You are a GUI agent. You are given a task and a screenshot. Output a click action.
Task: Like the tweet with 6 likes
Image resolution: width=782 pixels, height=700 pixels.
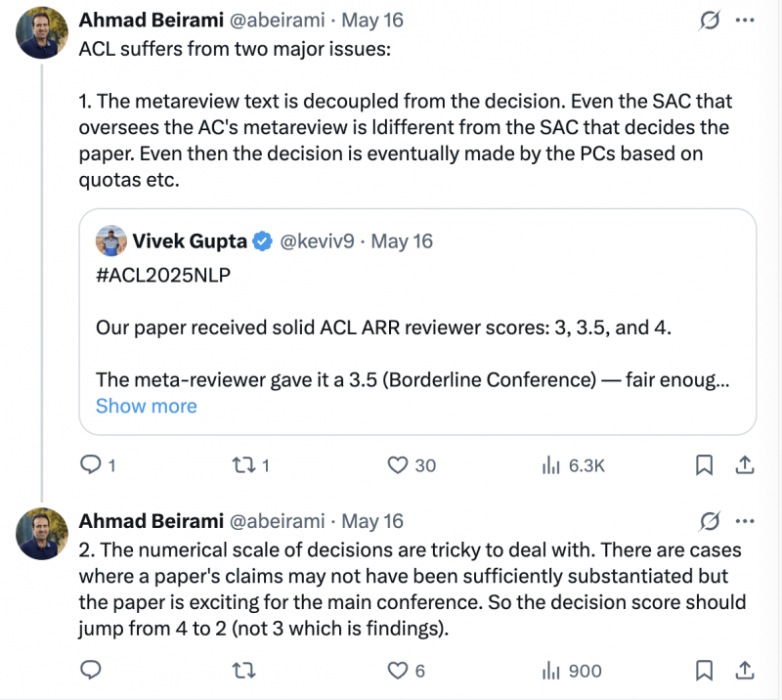tap(406, 670)
